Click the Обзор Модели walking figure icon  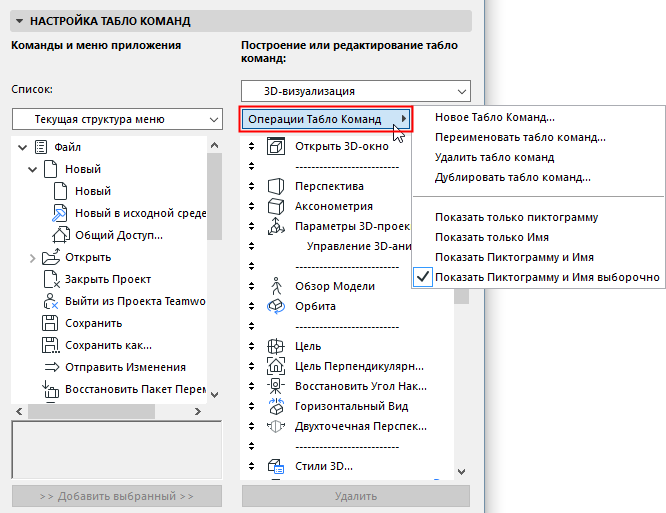tap(277, 286)
